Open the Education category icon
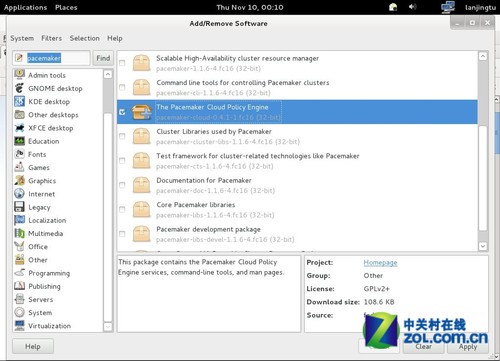Image resolution: width=500 pixels, height=361 pixels. (20, 141)
